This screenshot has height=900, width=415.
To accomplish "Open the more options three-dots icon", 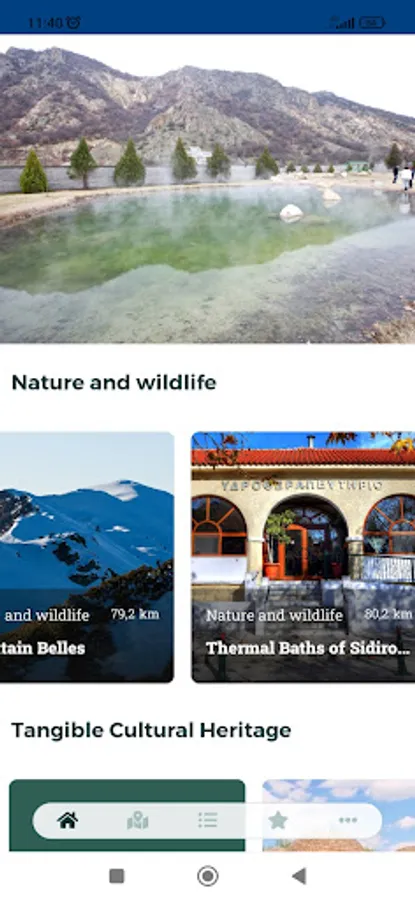I will tap(348, 820).
